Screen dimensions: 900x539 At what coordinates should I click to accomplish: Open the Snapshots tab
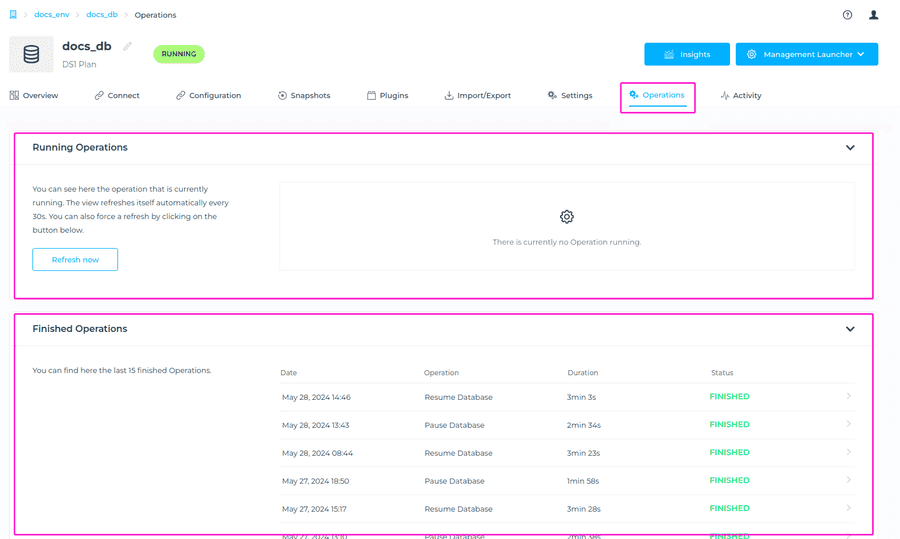304,96
